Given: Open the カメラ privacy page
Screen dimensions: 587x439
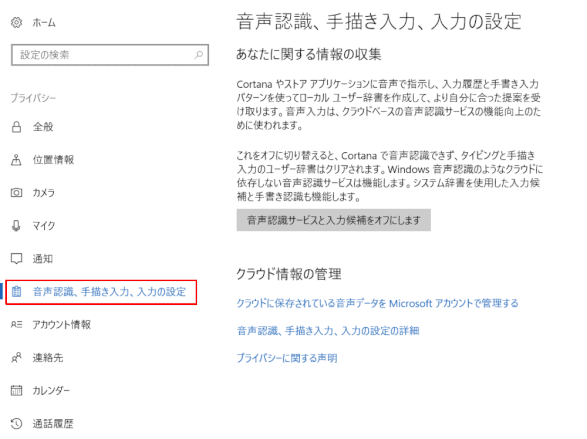Looking at the screenshot, I should pyautogui.click(x=44, y=193).
